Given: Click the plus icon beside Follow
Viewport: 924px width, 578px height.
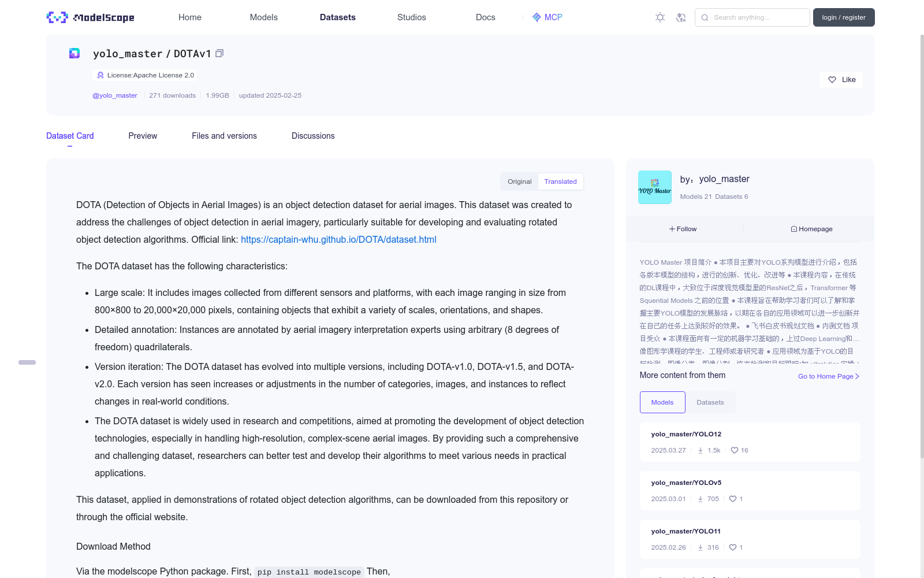Looking at the screenshot, I should pos(672,229).
